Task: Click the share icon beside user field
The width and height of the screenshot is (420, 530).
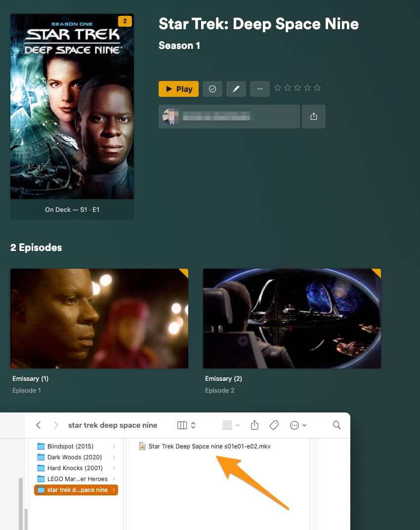Action: tap(313, 116)
